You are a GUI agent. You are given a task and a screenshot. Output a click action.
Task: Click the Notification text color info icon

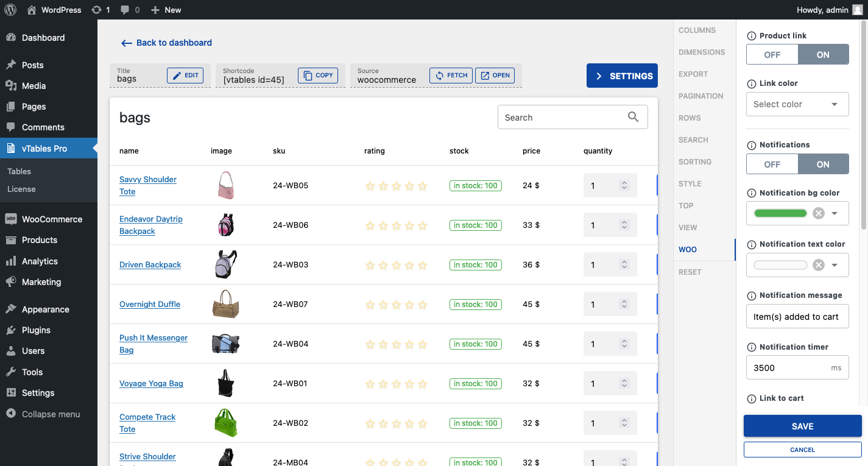[x=752, y=244]
